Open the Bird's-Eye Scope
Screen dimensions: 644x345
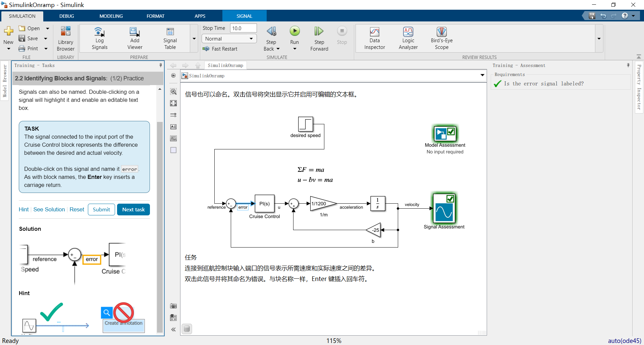click(x=441, y=37)
